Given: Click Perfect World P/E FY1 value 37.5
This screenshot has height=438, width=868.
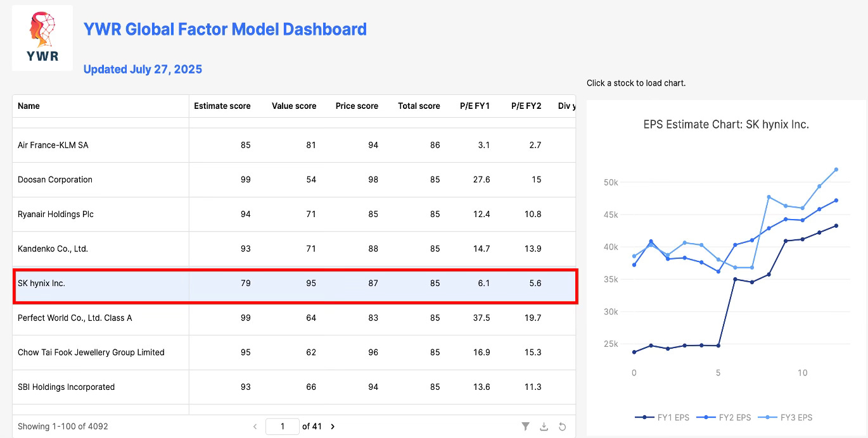Looking at the screenshot, I should coord(482,318).
